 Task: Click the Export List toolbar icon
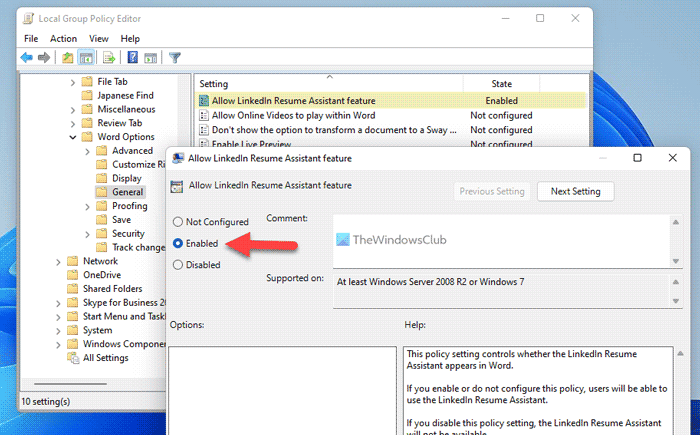pyautogui.click(x=109, y=58)
